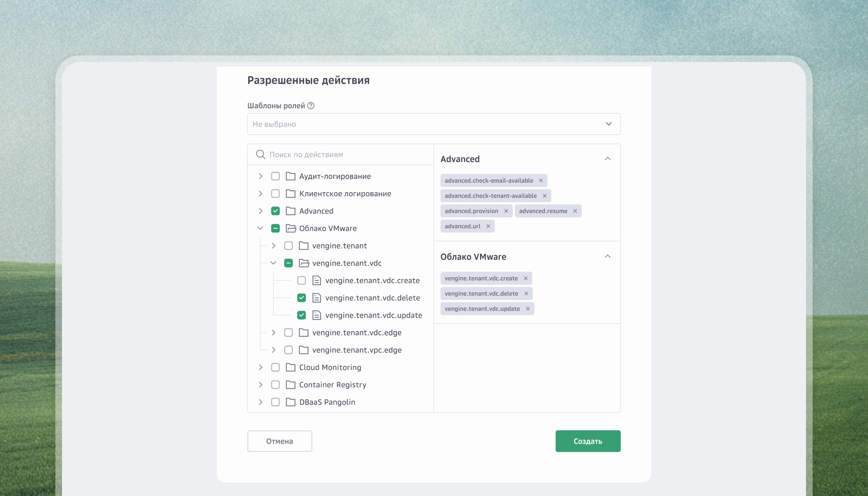Remove vengine.tenant.vdc.create tag
This screenshot has width=868, height=496.
click(526, 278)
